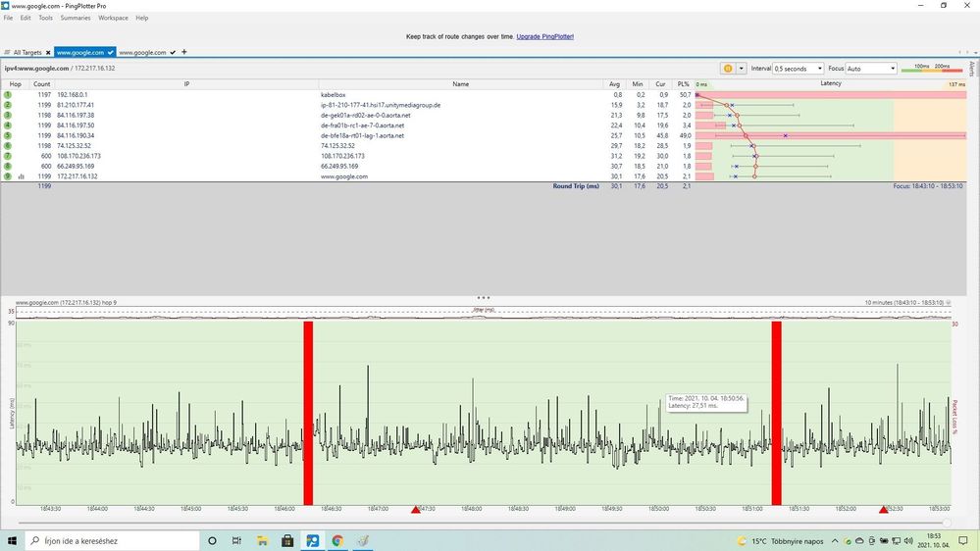Select the hostname ip-81-210-177-41.hsi17.unitymediagroup.de
The width and height of the screenshot is (980, 551).
coord(381,105)
